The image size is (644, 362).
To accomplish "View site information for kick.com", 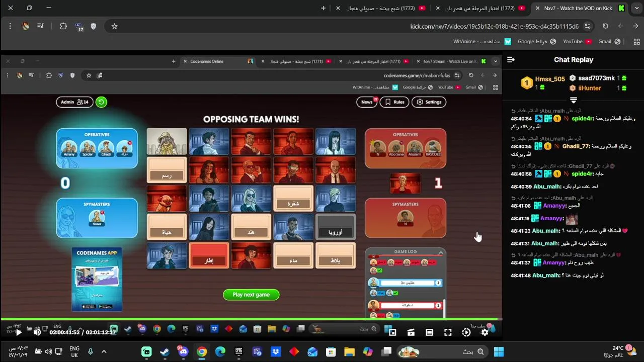I will pyautogui.click(x=587, y=26).
